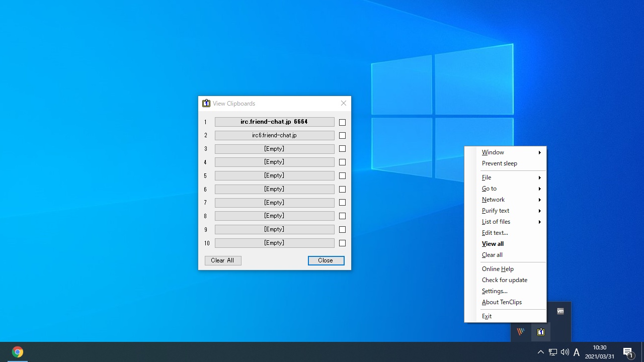Select clipboard entry irc.friend-chat.jp 6664

(274, 122)
